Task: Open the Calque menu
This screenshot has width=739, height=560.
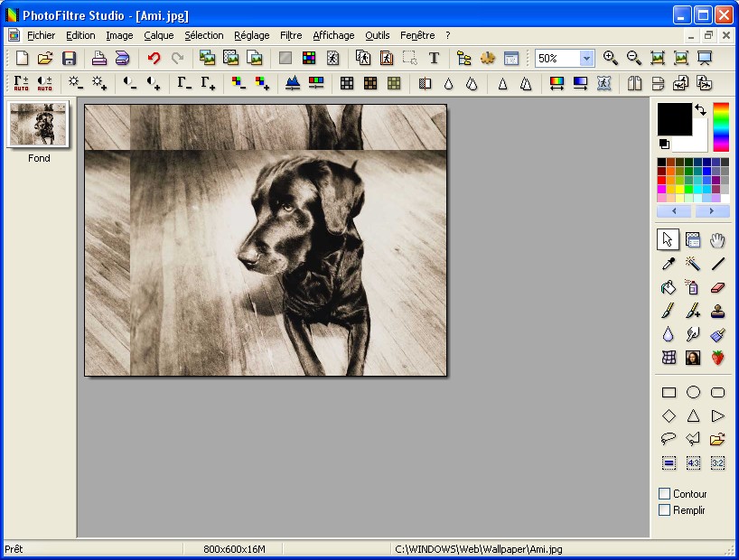Action: 158,36
